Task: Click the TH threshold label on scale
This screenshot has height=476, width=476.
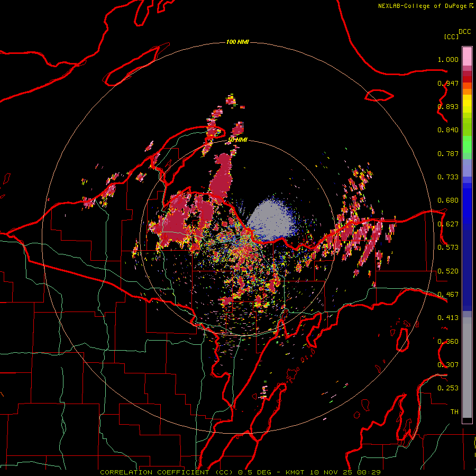Action: pos(454,412)
